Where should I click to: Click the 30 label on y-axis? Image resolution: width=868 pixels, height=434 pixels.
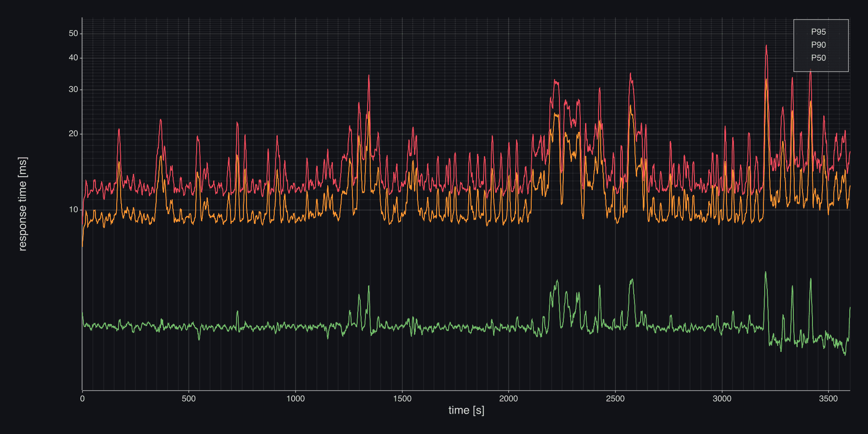[73, 89]
